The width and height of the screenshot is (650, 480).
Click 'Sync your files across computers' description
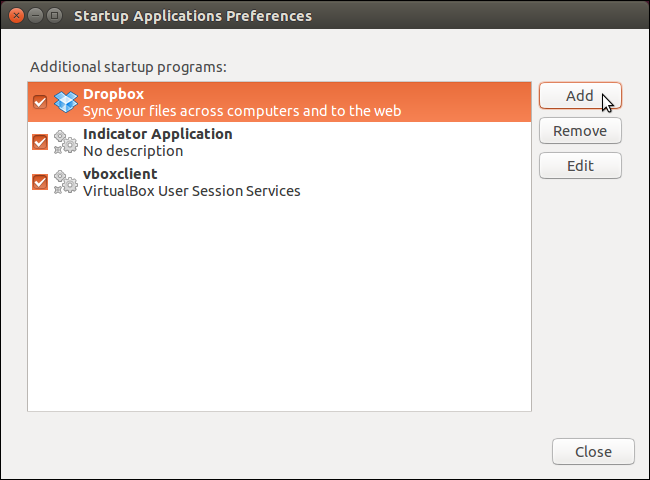(242, 111)
